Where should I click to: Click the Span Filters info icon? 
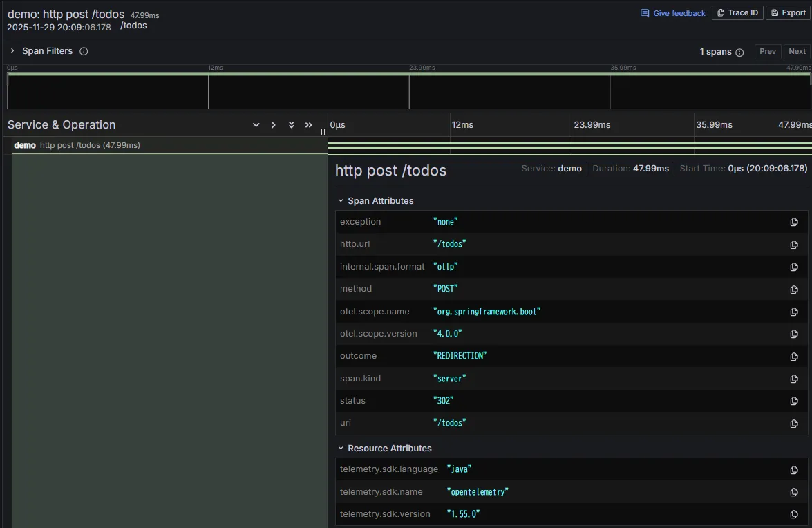click(84, 51)
